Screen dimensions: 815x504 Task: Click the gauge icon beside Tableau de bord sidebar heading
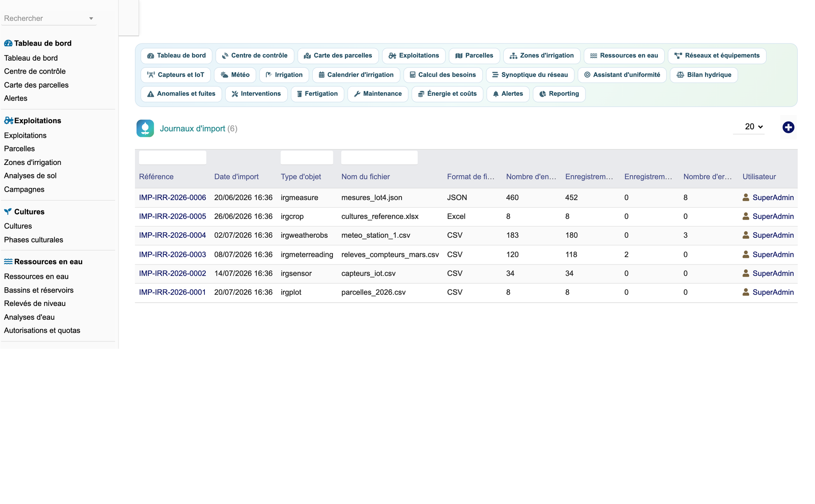pyautogui.click(x=8, y=43)
